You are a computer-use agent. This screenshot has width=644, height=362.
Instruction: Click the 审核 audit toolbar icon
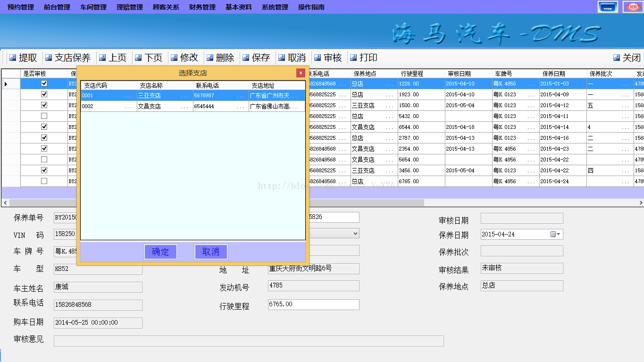coord(318,58)
